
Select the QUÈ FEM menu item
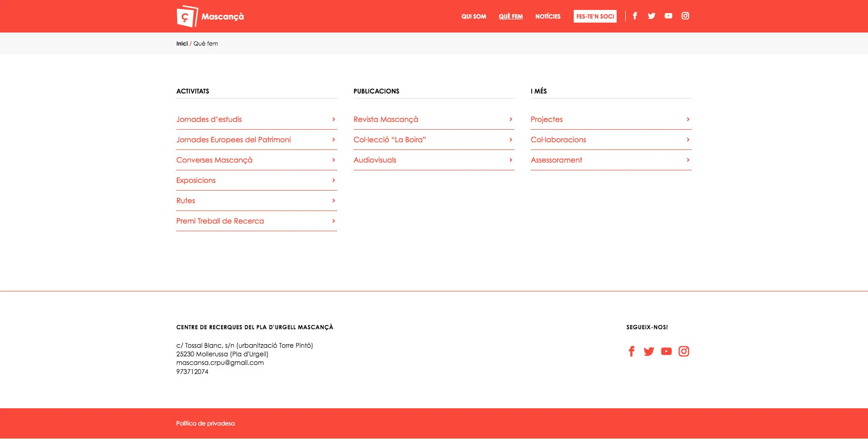pyautogui.click(x=511, y=16)
